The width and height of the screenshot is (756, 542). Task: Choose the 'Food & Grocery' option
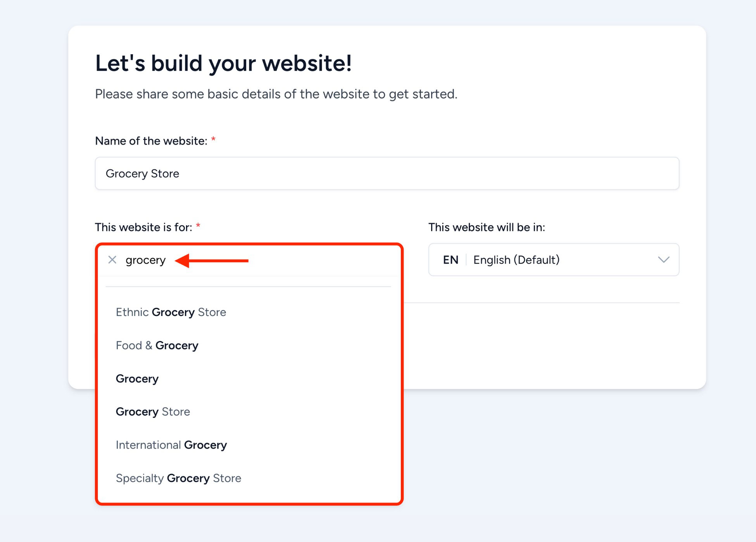tap(157, 345)
